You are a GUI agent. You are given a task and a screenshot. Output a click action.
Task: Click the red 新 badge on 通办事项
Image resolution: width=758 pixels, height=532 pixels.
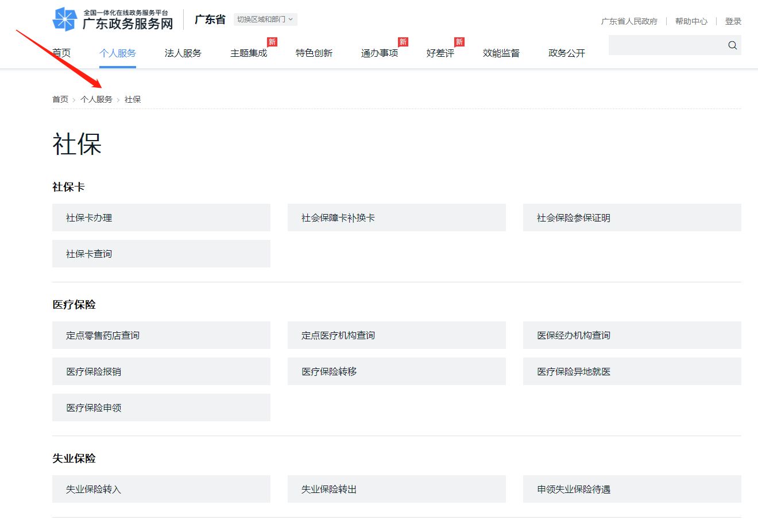click(403, 42)
